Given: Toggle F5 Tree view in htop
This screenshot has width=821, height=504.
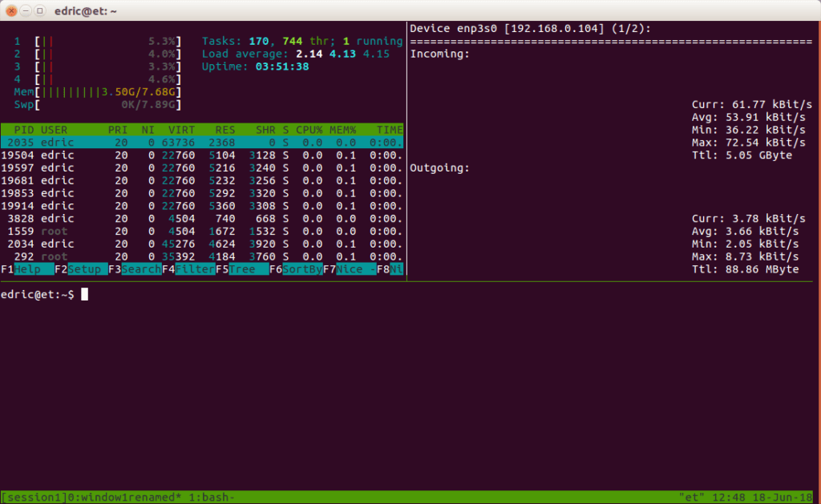Looking at the screenshot, I should (x=242, y=269).
